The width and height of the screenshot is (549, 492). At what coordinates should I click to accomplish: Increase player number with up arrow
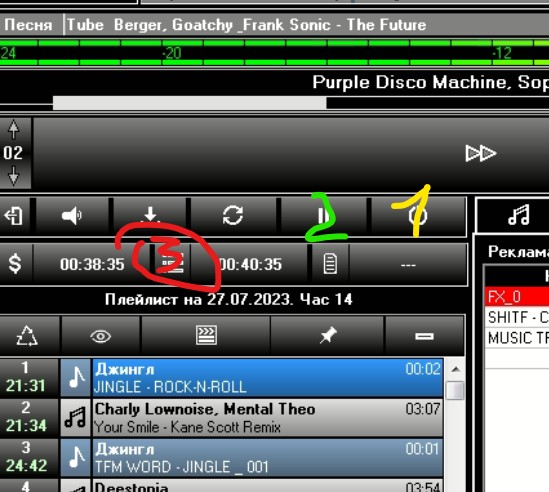[x=14, y=130]
